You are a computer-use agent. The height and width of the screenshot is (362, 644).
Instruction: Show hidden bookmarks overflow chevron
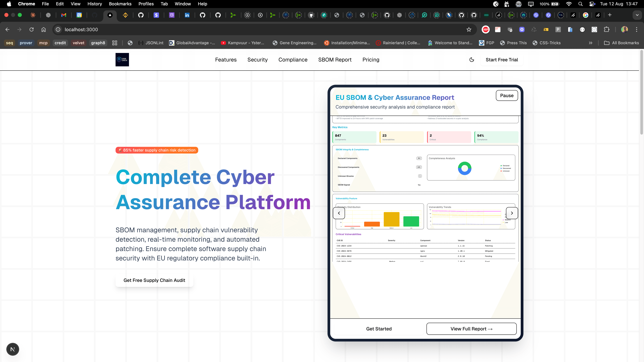591,43
